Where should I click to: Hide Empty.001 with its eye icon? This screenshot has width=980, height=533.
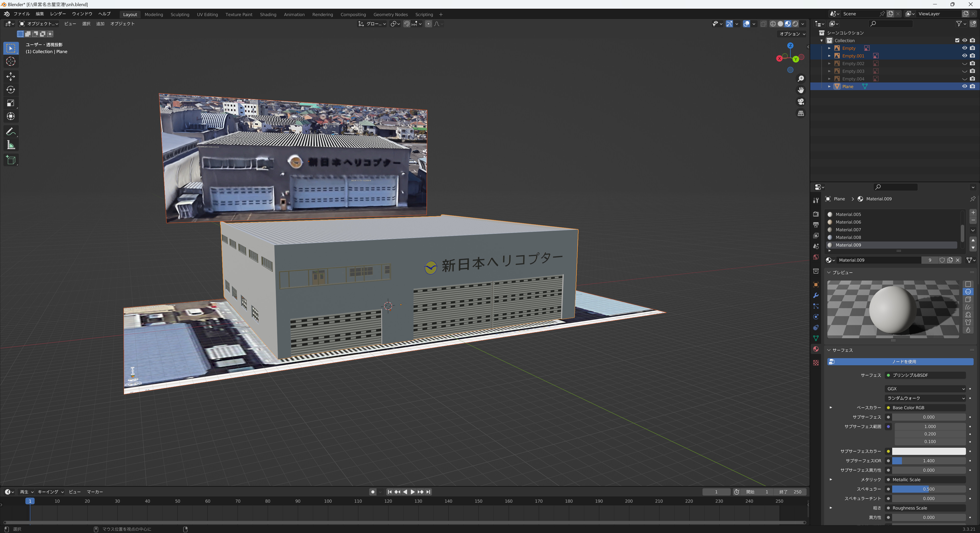click(964, 56)
